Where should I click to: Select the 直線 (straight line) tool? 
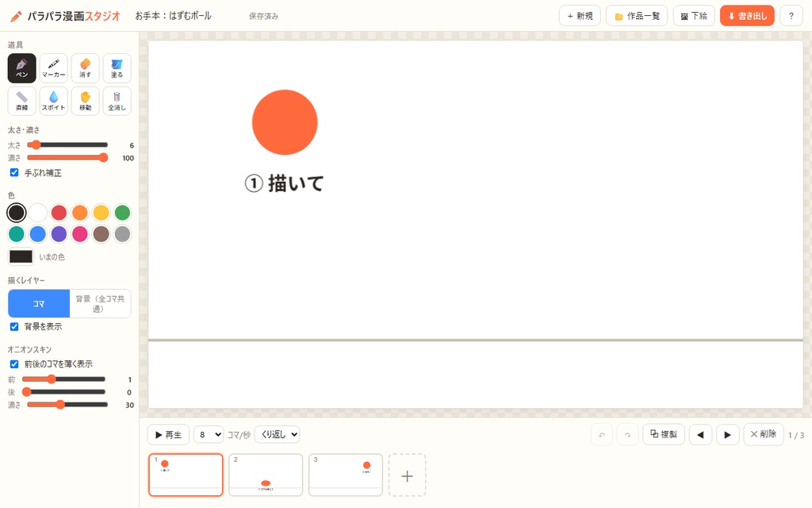click(x=21, y=101)
